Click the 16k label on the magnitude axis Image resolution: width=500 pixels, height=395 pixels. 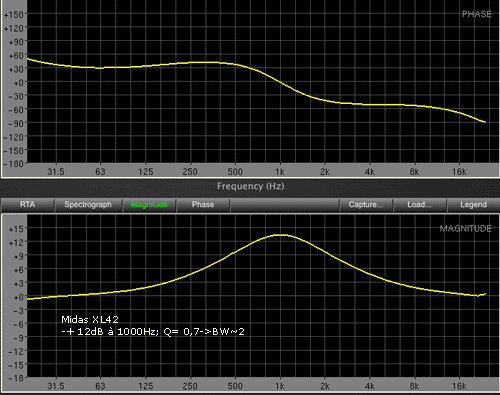click(459, 386)
